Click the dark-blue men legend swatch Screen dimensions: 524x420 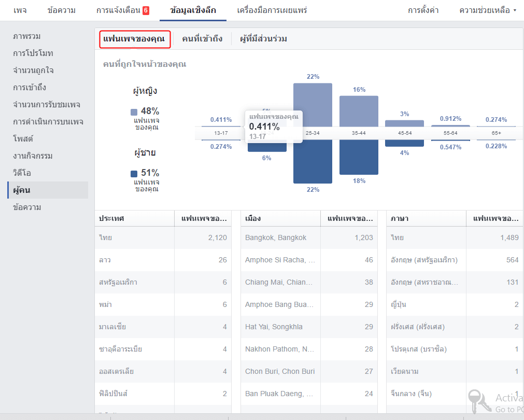coord(134,174)
